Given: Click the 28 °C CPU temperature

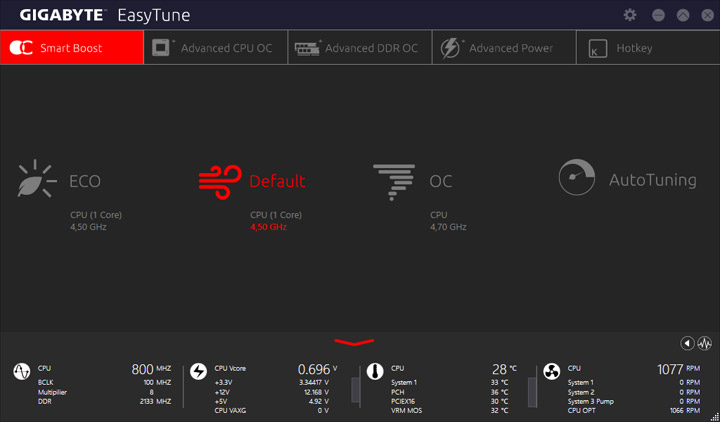Looking at the screenshot, I should point(504,369).
